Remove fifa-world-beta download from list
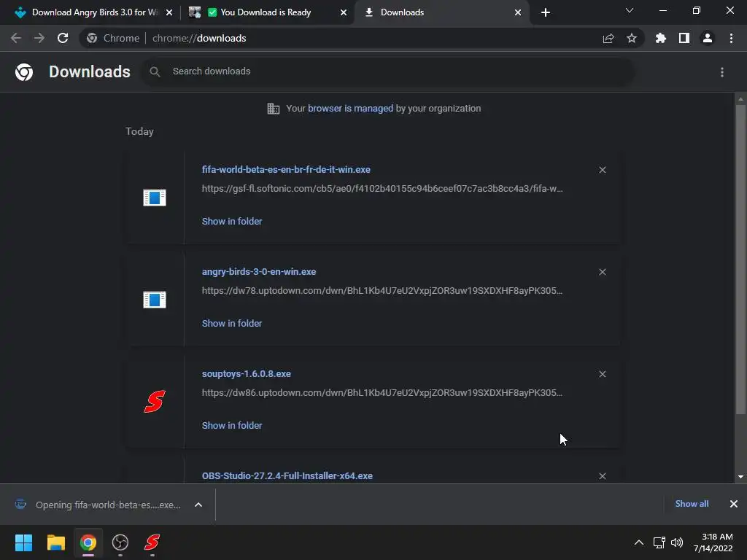 tap(602, 170)
